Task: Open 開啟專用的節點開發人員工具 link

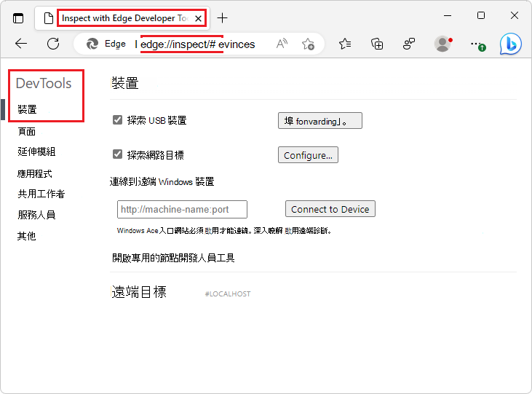Action: pos(173,258)
